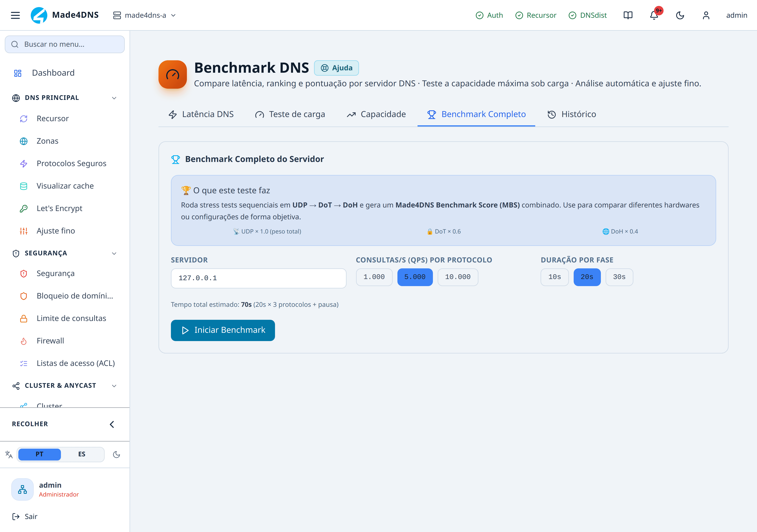757x532 pixels.
Task: Choose 20s duration per phase
Action: coord(587,277)
